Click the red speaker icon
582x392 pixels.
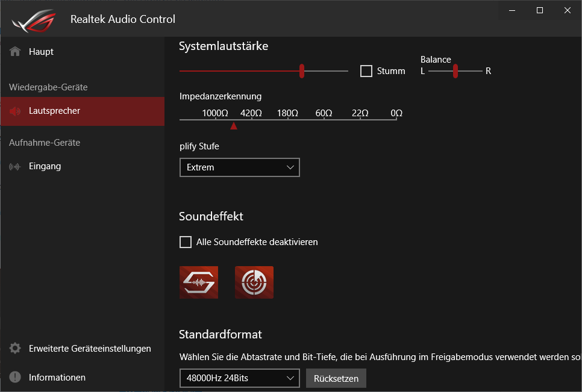tap(15, 111)
